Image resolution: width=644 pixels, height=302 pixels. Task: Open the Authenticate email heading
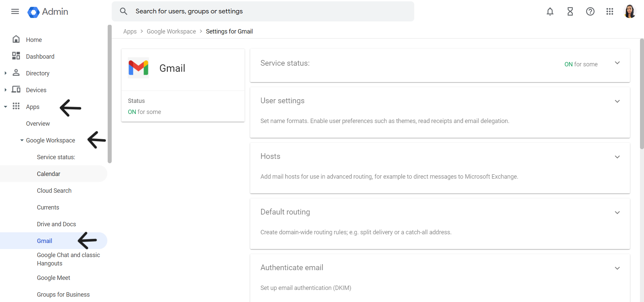click(292, 267)
